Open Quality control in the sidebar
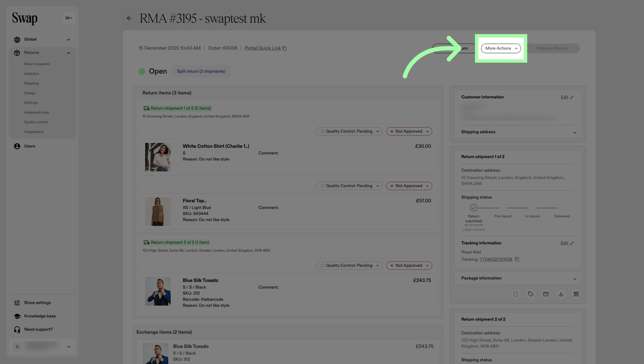The image size is (644, 364). pyautogui.click(x=36, y=122)
